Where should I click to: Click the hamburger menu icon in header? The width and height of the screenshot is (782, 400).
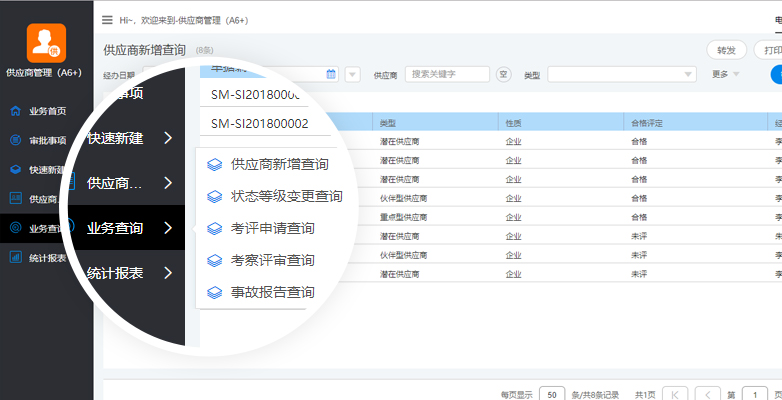coord(107,20)
